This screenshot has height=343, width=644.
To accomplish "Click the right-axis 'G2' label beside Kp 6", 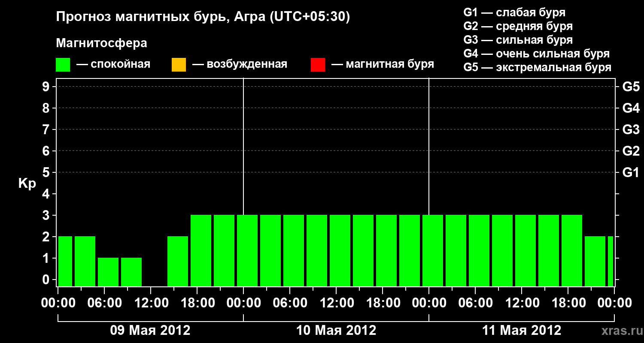I will 631,151.
